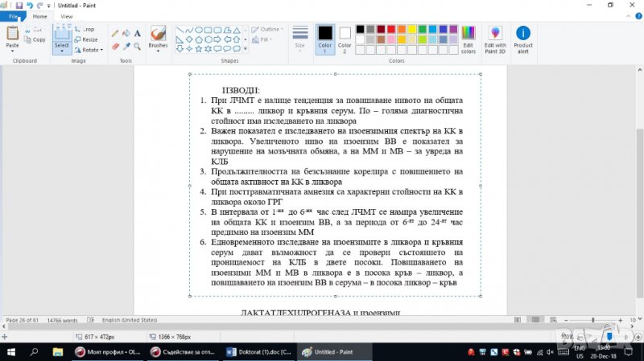Save using quick access toolbar icon
The height and width of the screenshot is (361, 644).
click(x=19, y=5)
